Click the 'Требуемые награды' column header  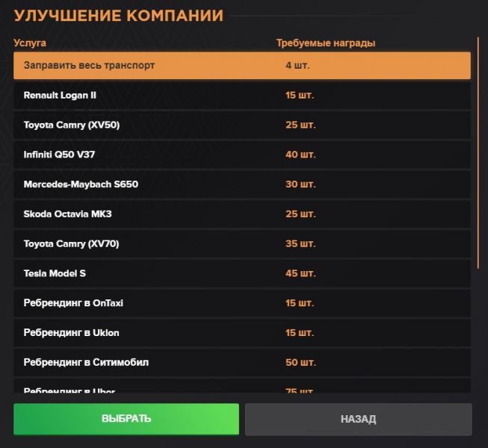(x=325, y=43)
